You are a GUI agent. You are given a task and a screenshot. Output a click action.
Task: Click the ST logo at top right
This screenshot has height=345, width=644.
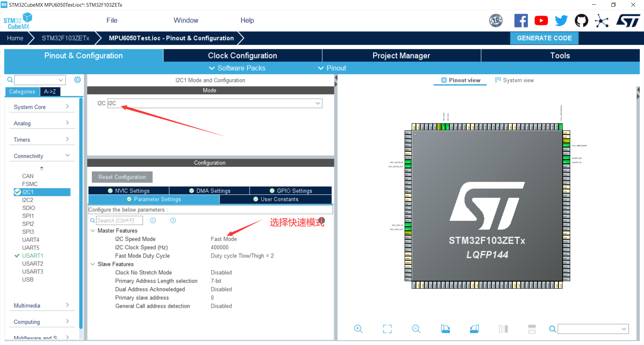tap(628, 20)
